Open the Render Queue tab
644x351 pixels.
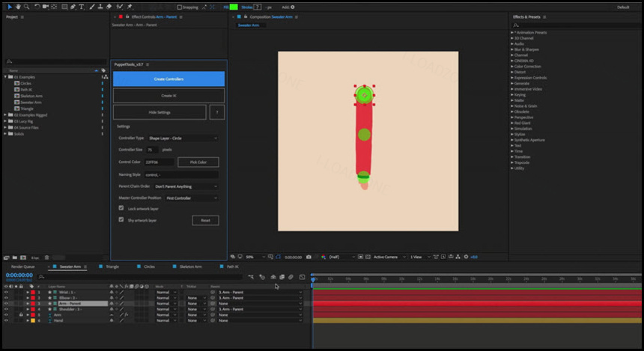pos(23,267)
